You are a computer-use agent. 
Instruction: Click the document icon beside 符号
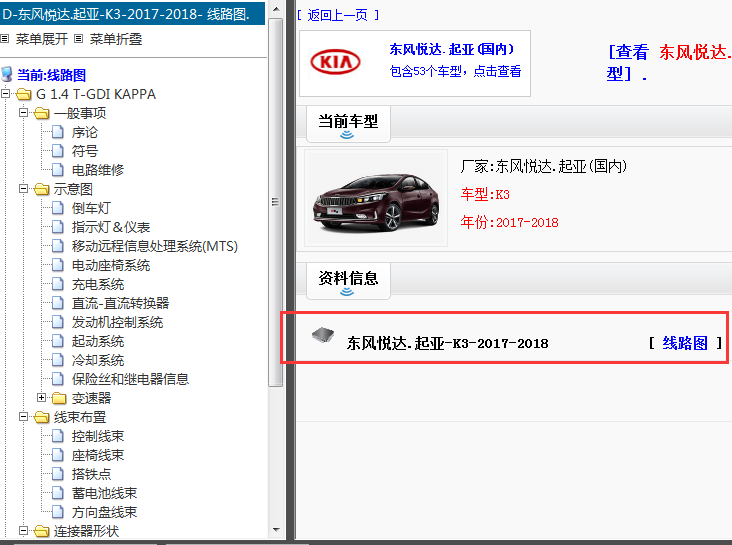(57, 151)
